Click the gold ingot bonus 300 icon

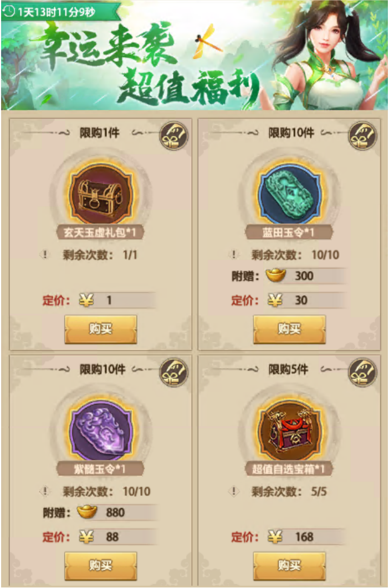click(x=276, y=276)
